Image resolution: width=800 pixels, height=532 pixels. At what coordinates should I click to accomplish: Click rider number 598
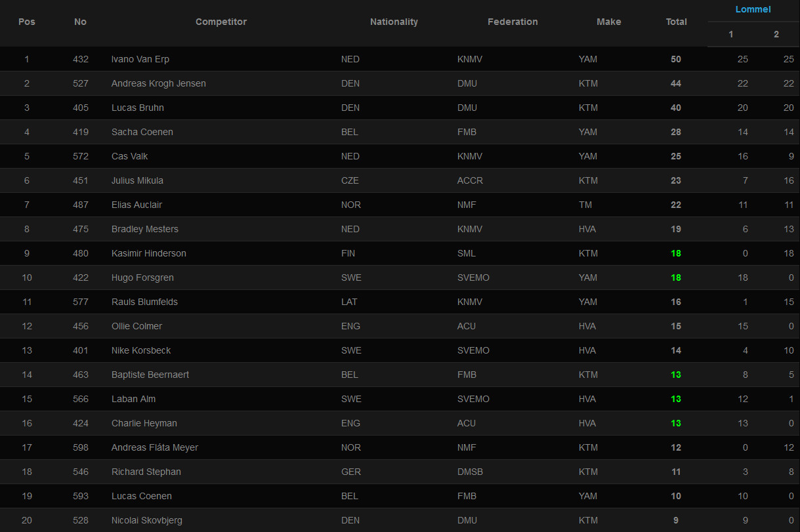pos(81,447)
